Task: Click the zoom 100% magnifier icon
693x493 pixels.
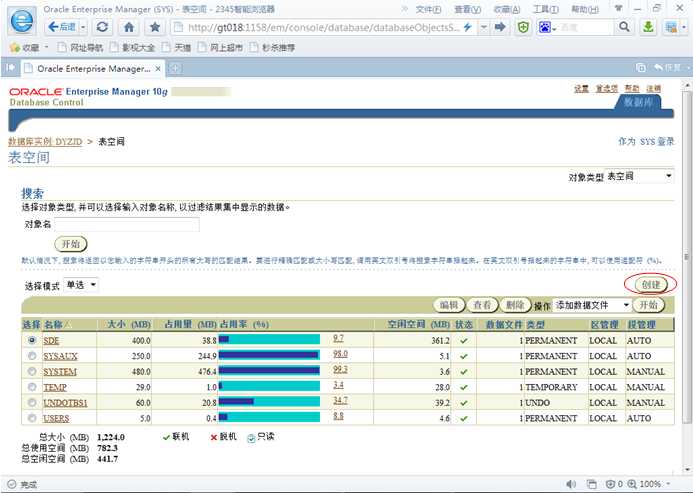Action: [x=632, y=484]
